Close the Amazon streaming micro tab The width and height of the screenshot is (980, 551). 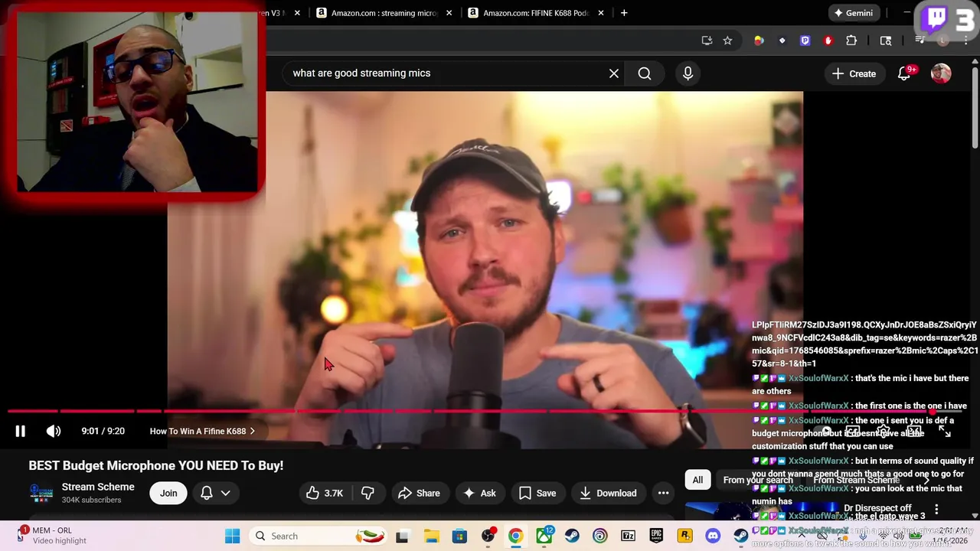click(449, 13)
